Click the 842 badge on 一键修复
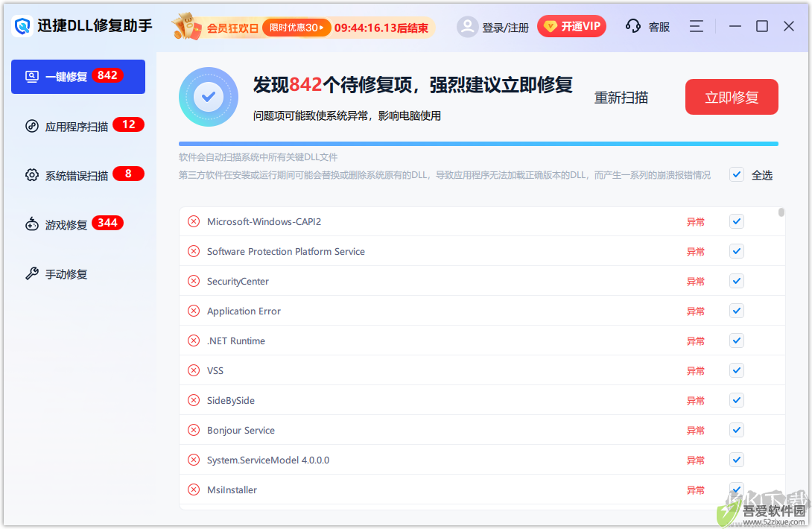 [108, 75]
